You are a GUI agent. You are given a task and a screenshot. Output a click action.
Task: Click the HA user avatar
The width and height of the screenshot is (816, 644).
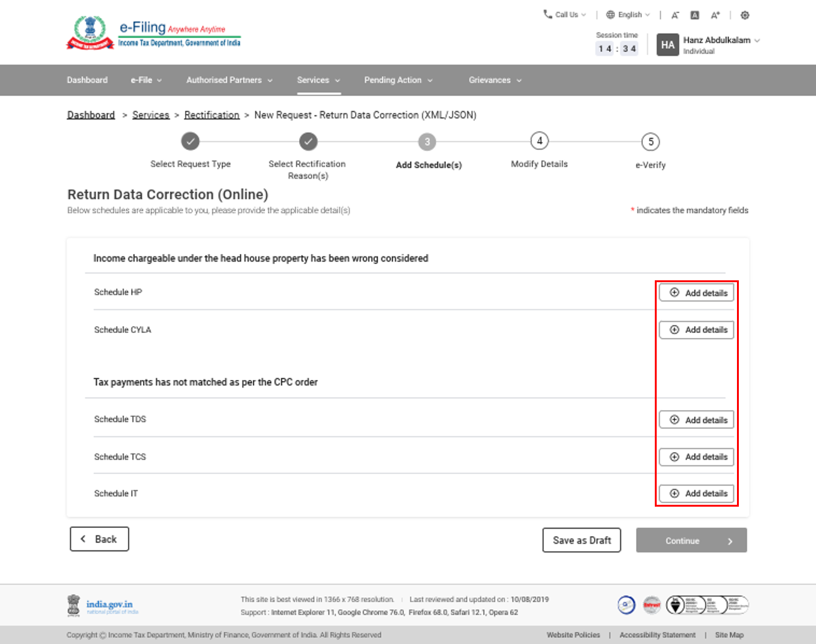667,45
